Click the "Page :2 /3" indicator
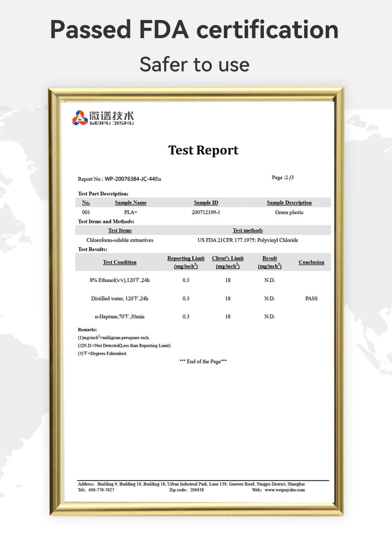392x533 pixels. coord(283,178)
